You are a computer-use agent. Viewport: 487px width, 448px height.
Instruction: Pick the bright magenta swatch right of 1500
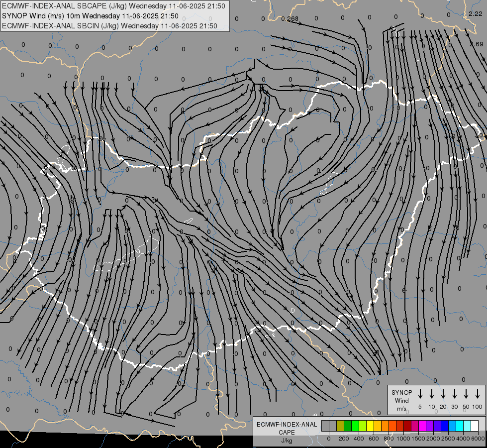(422, 426)
